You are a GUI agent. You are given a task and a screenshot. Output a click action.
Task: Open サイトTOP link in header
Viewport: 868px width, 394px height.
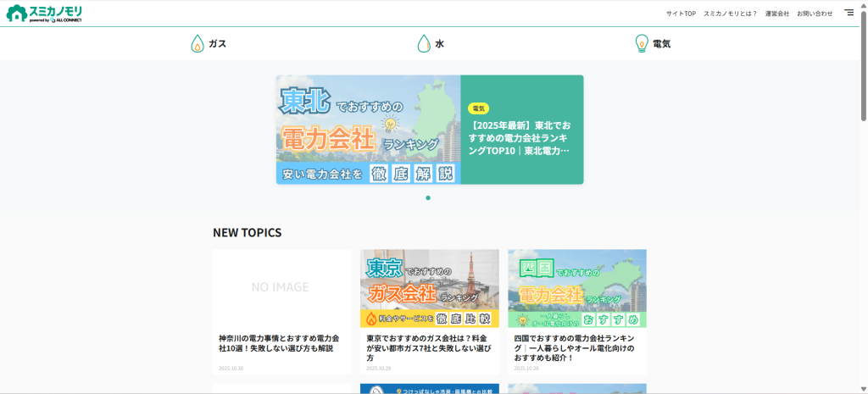tap(681, 14)
